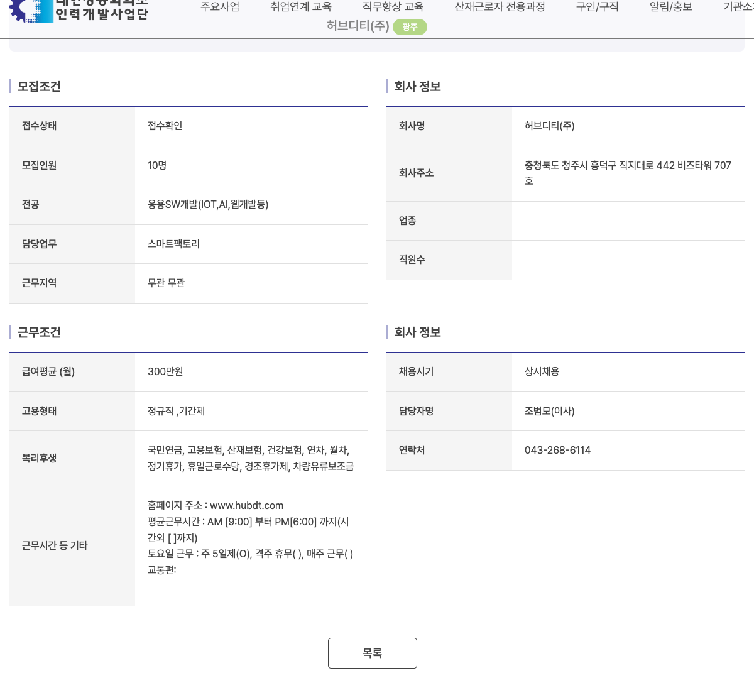The image size is (754, 700).
Task: Click the 담당자명 label cell
Action: click(449, 411)
